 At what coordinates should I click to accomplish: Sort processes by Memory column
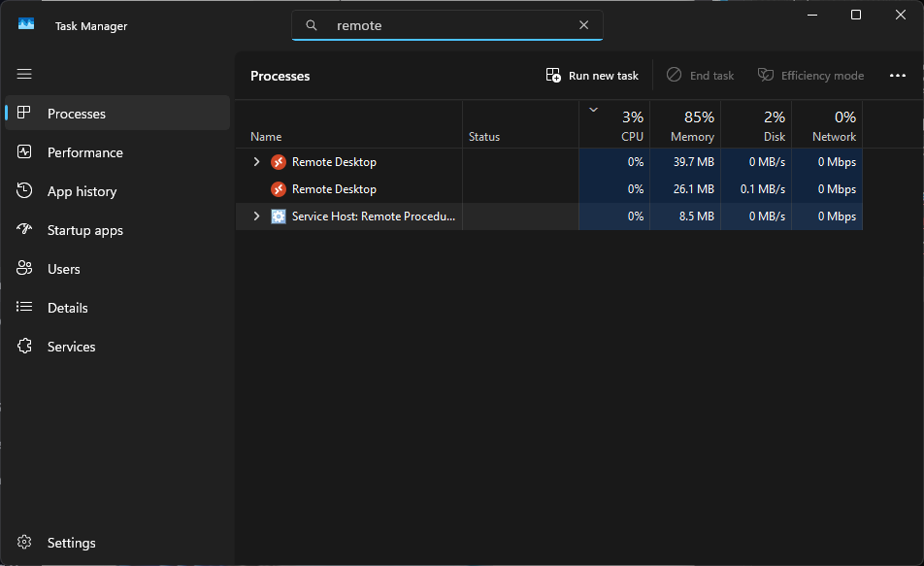click(691, 126)
